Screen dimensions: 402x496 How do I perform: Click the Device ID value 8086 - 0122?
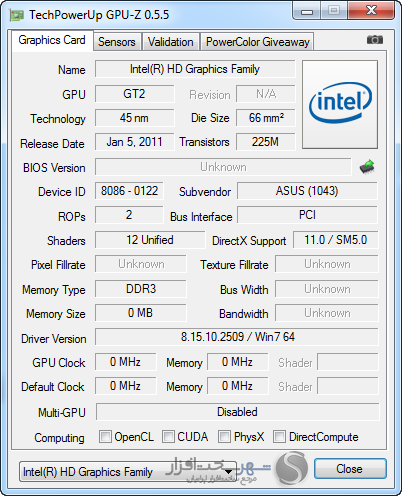[129, 191]
